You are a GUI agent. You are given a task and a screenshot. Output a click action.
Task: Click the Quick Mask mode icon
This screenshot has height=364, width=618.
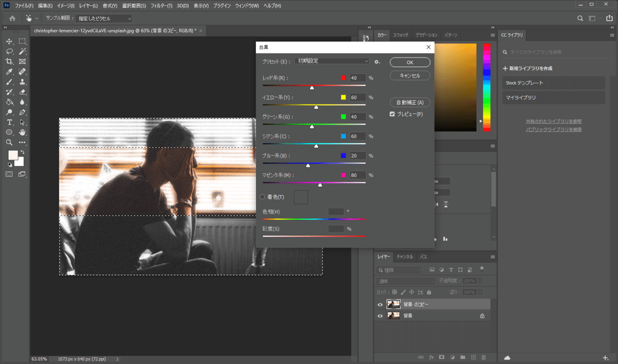pos(9,174)
